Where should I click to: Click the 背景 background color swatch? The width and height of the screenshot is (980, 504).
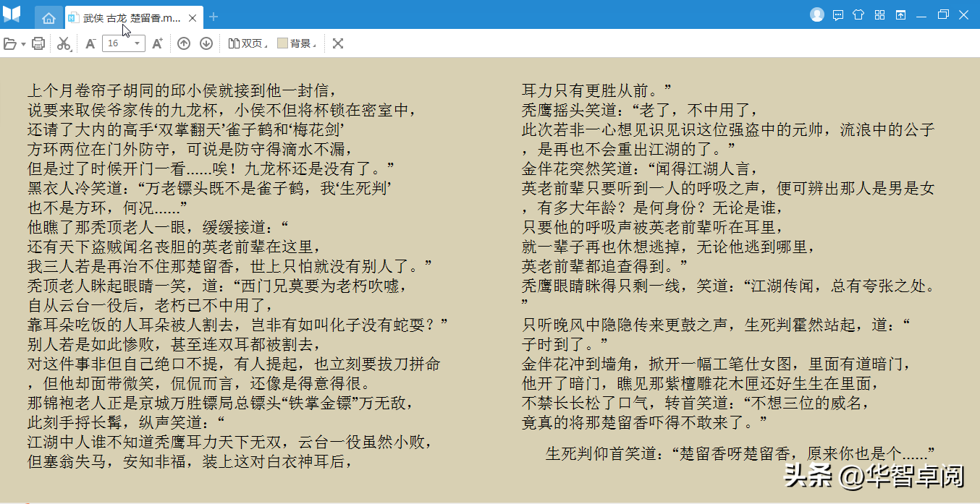pos(282,43)
